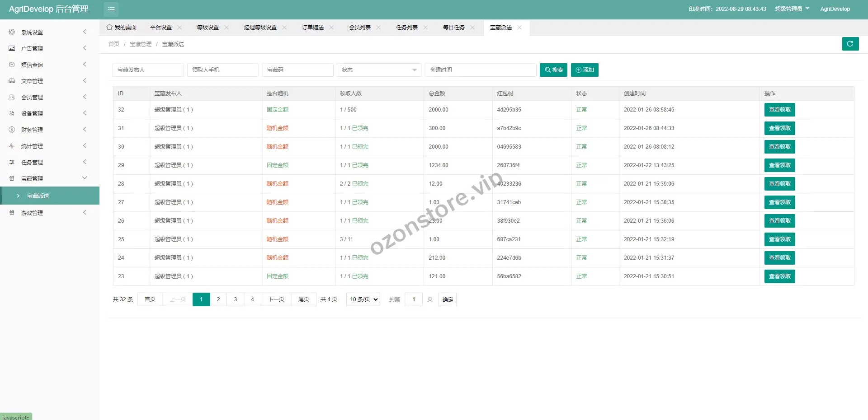Click the 短信查询 envelope icon

(12, 65)
